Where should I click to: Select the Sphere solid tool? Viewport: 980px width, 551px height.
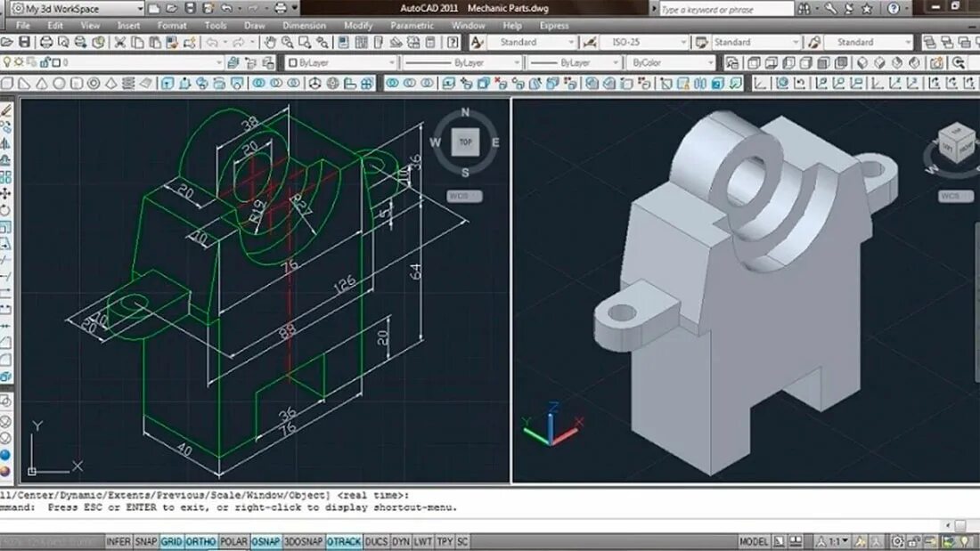[59, 83]
